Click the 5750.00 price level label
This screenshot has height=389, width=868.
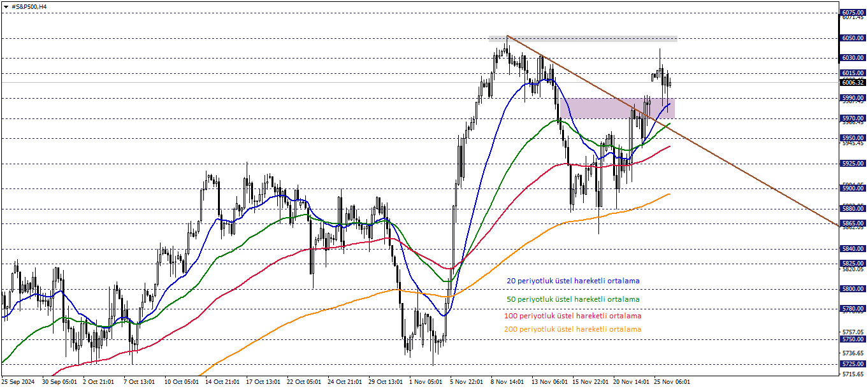(x=853, y=339)
